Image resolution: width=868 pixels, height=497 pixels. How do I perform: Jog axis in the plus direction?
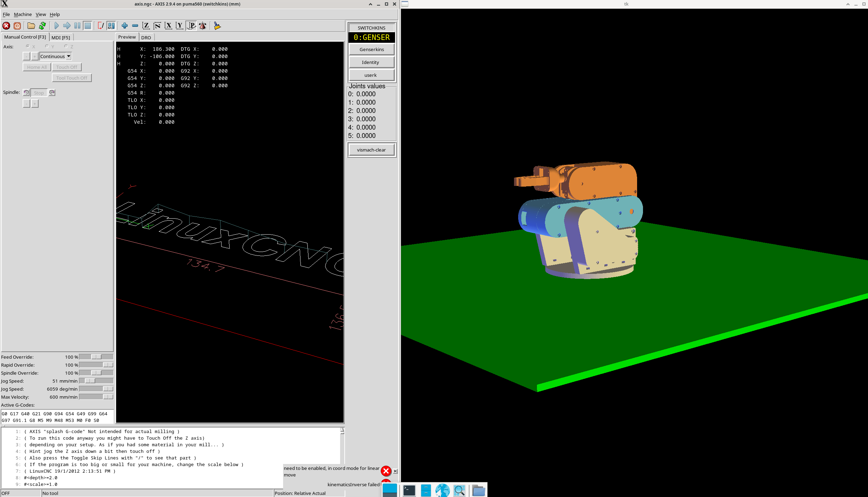(35, 56)
